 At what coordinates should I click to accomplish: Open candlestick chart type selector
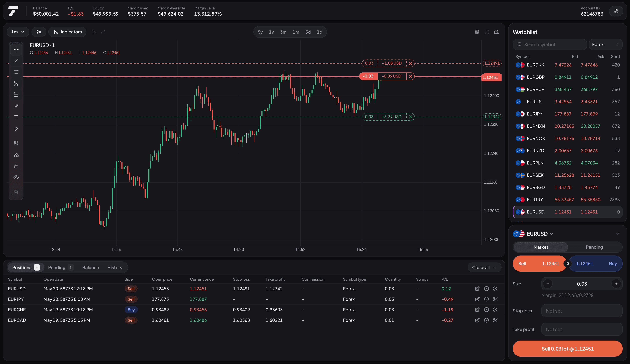point(39,32)
